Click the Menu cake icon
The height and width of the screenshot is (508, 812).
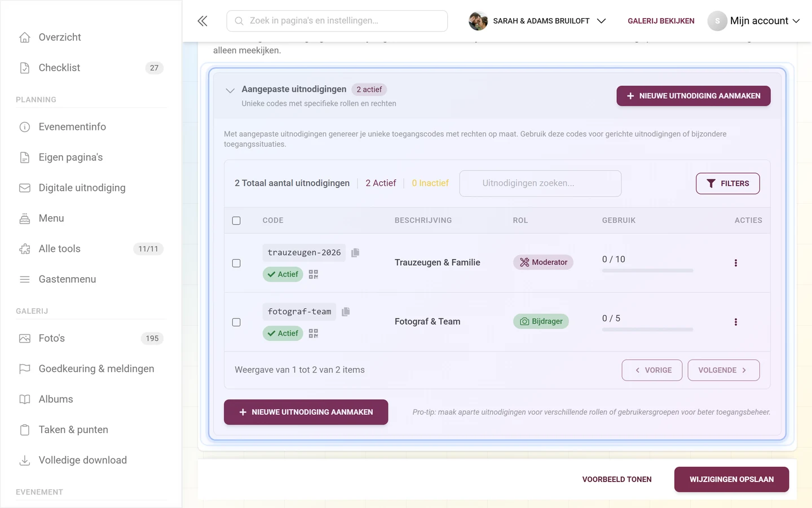pyautogui.click(x=25, y=218)
